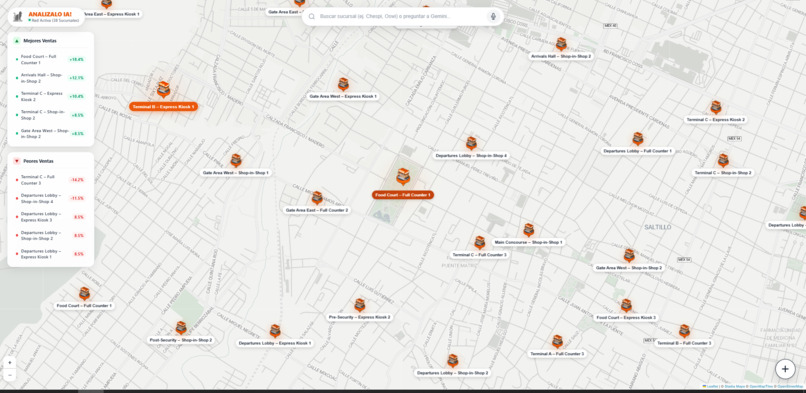Click the ANALIZALO IA chart logo icon
Screen dimensions: 806x393
point(18,17)
